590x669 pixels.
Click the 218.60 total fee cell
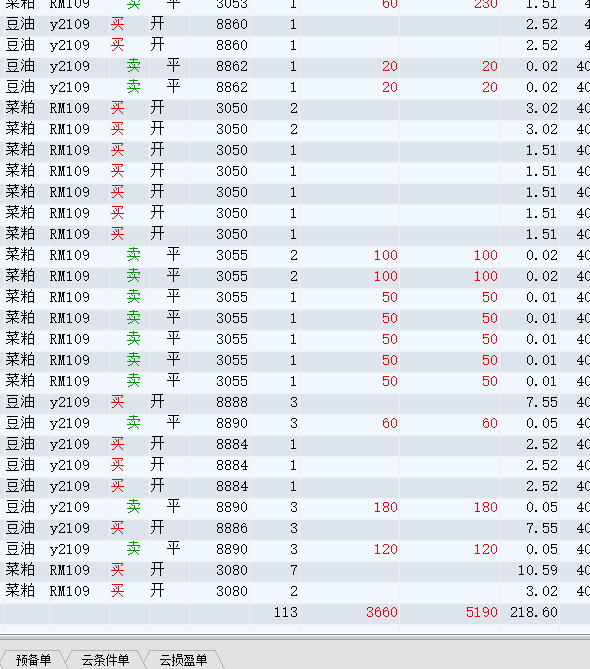point(534,612)
